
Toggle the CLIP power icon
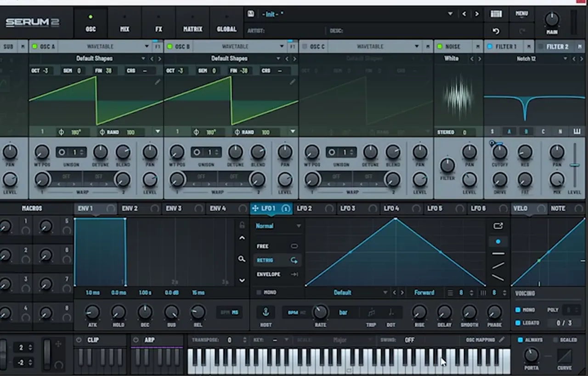[79, 340]
